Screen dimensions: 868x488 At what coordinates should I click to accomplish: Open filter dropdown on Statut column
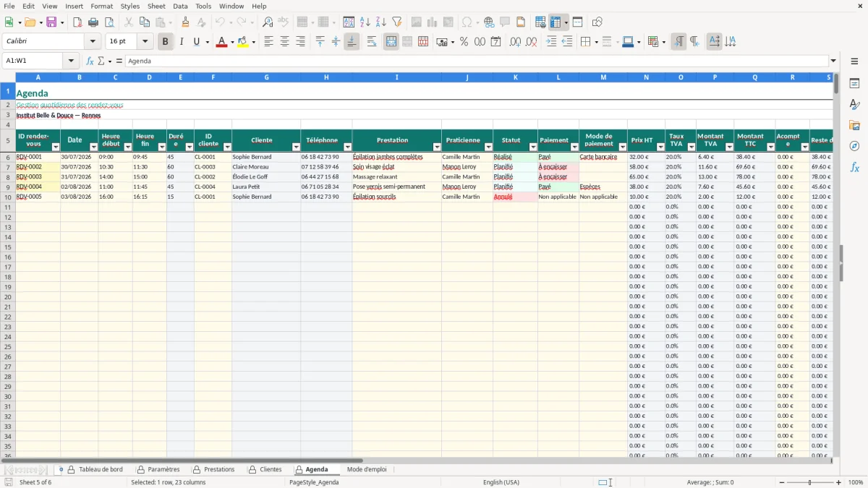(532, 147)
